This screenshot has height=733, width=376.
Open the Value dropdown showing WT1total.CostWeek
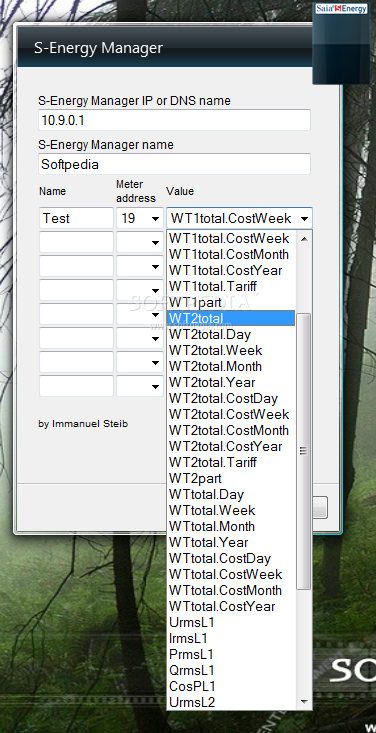pos(239,218)
